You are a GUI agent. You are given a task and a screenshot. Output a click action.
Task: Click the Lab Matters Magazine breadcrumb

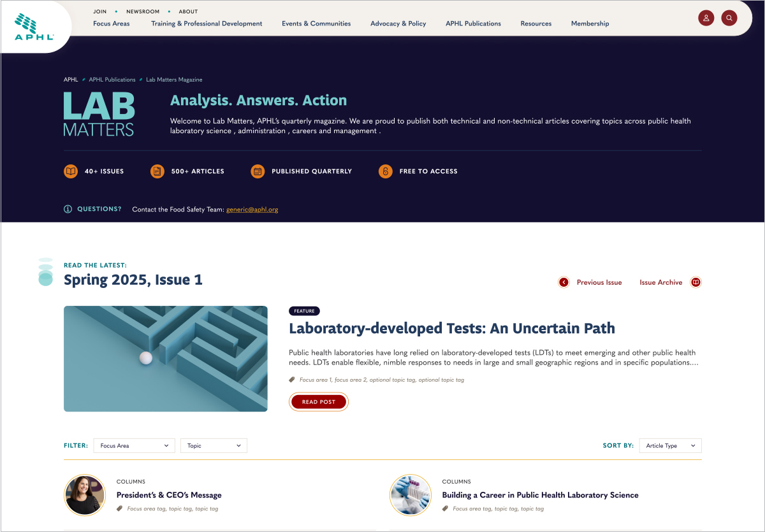[x=174, y=80]
